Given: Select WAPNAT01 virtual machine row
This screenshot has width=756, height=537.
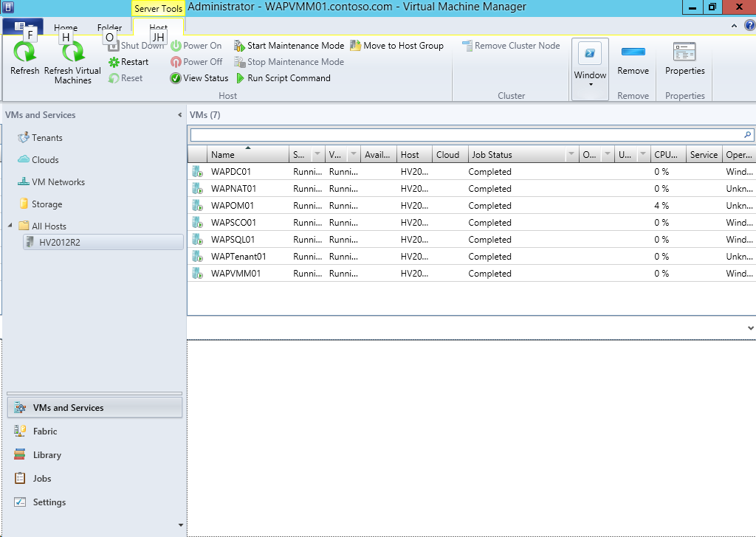Looking at the screenshot, I should (x=472, y=188).
